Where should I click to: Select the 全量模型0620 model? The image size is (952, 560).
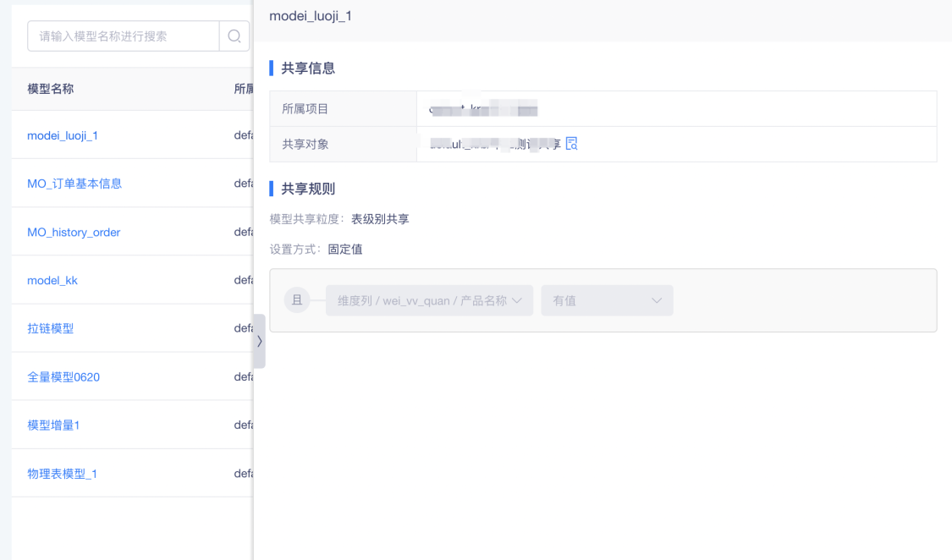pyautogui.click(x=63, y=376)
